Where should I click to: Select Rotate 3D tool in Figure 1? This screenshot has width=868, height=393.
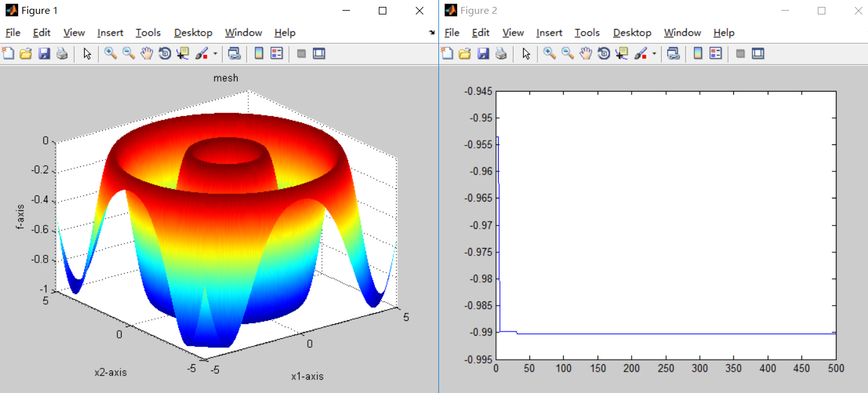165,54
